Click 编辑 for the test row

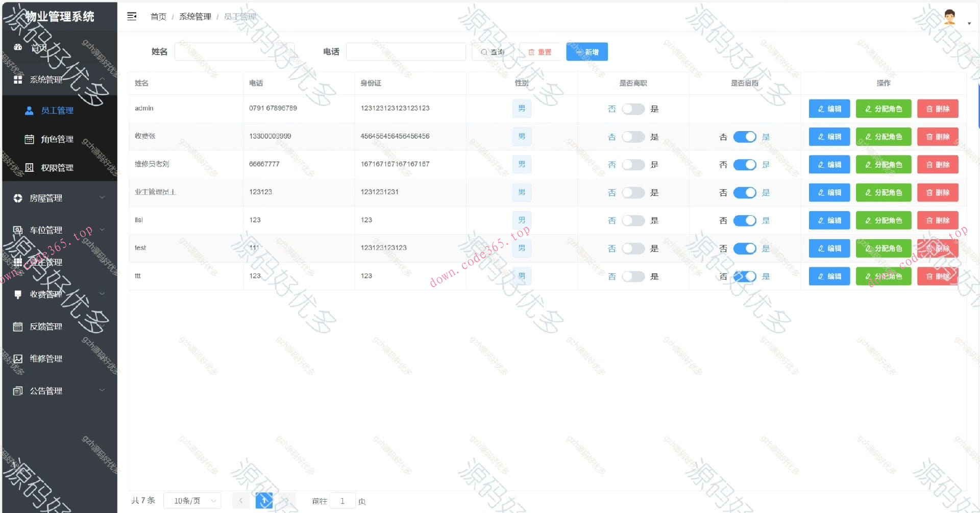[x=829, y=248]
